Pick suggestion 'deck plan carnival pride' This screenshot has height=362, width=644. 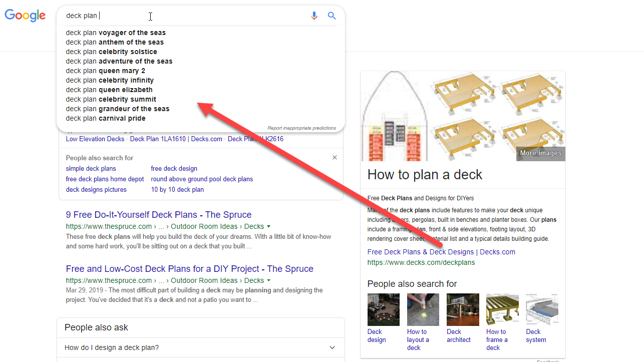pos(106,118)
